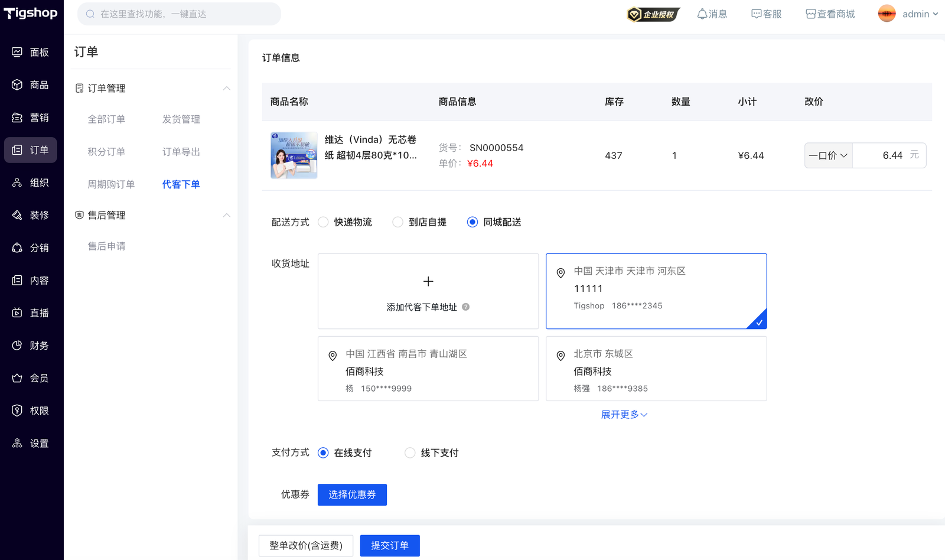The width and height of the screenshot is (945, 560).
Task: Click the 营销 marketing sidebar icon
Action: 17,118
